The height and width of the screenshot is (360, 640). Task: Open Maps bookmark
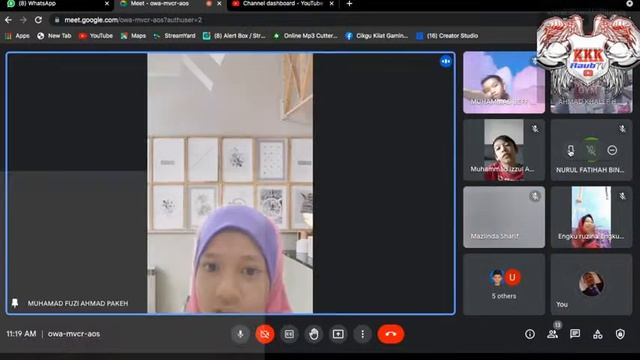click(133, 36)
